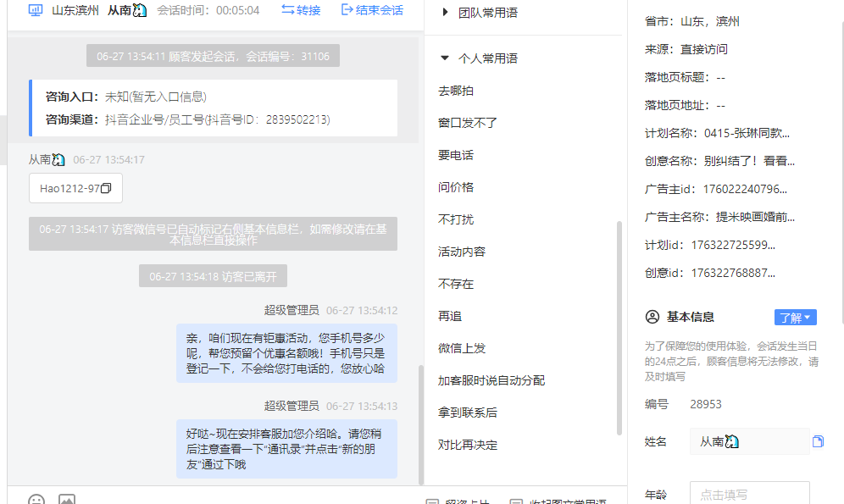Pick the 不打扰 quick phrase
Image resolution: width=844 pixels, height=504 pixels.
pos(456,219)
